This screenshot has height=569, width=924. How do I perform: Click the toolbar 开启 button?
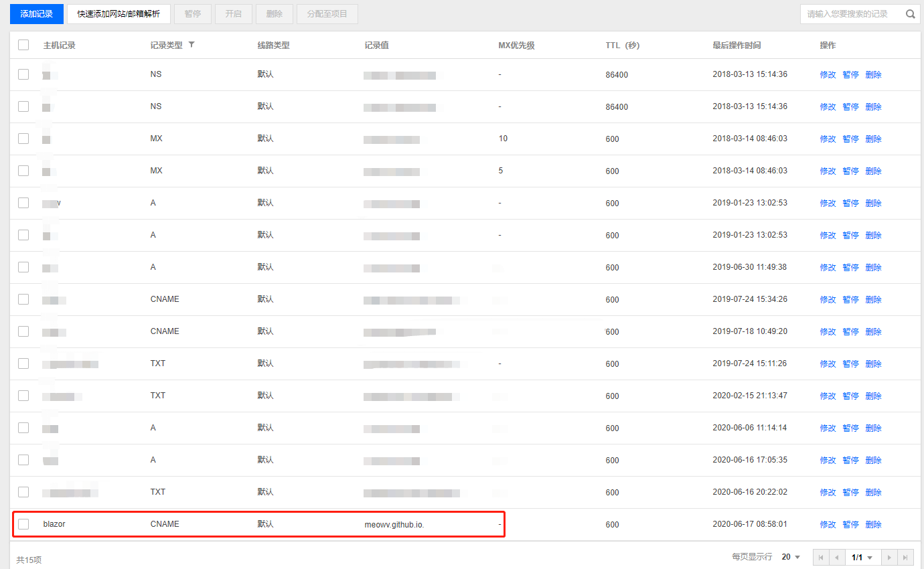(234, 14)
